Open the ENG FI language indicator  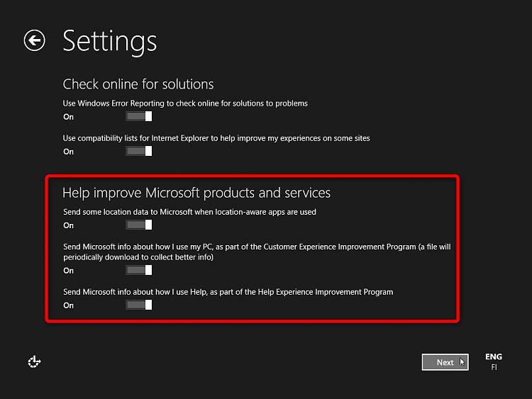pos(494,361)
